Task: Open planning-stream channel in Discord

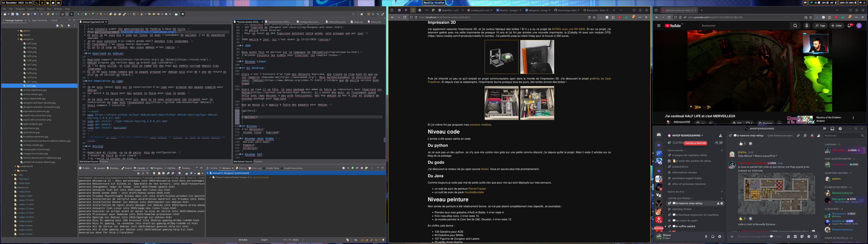Action: 682,209
